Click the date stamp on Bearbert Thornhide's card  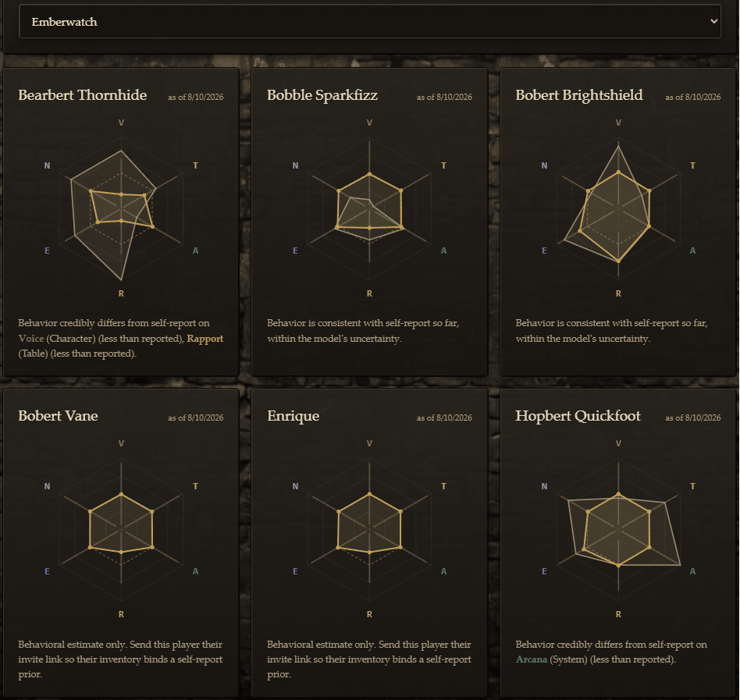click(x=196, y=98)
